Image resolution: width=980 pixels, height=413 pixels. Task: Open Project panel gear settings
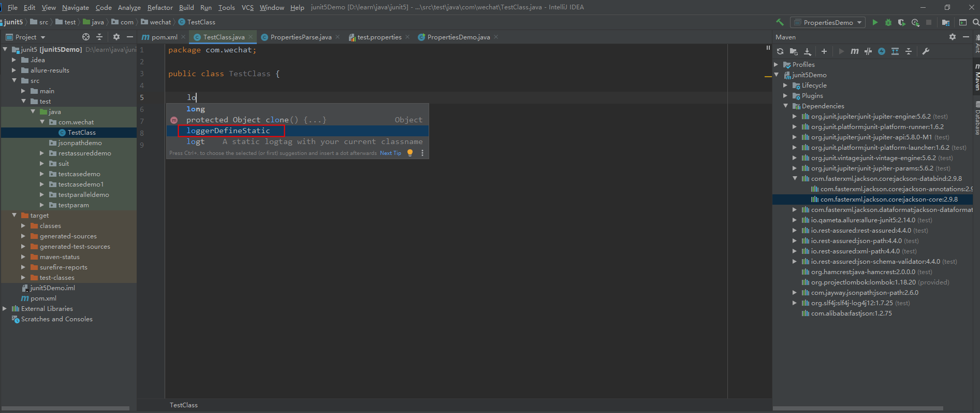coord(116,37)
